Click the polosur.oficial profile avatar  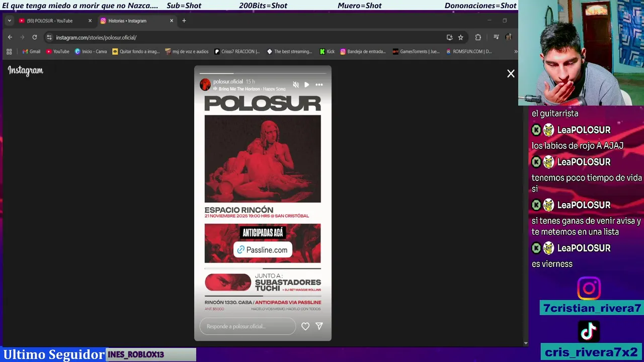tap(205, 84)
